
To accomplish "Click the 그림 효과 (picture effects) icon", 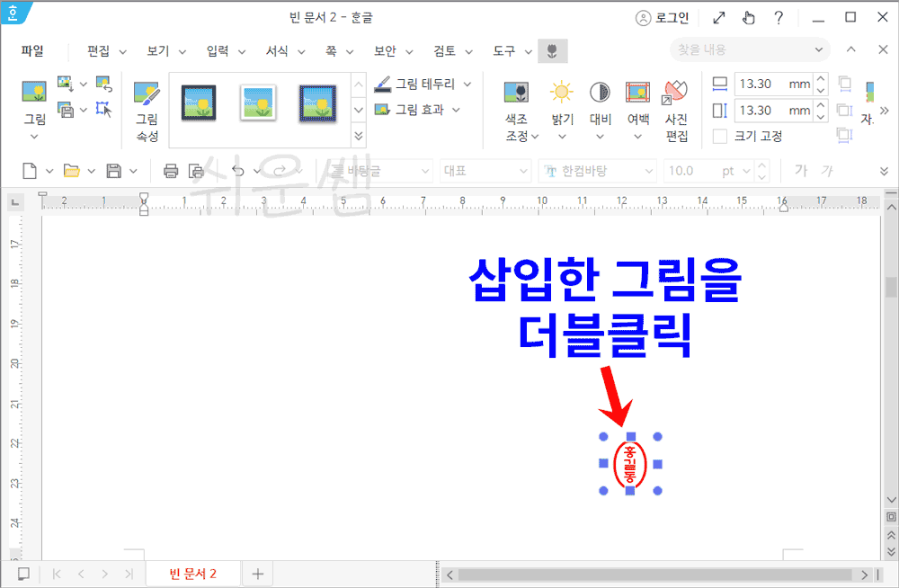I will pos(411,110).
